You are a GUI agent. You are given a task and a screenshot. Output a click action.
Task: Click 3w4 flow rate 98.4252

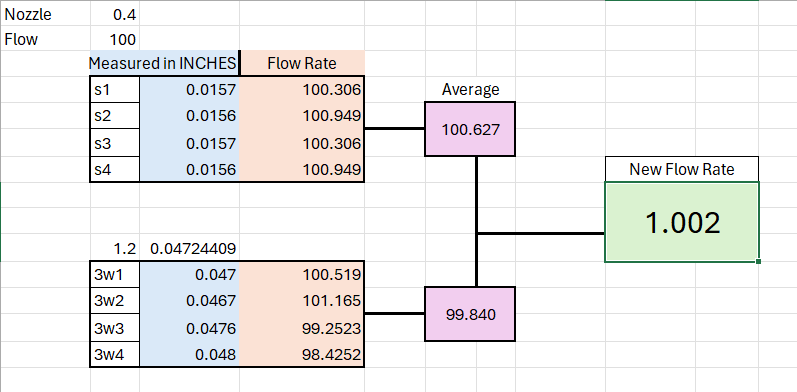[302, 354]
